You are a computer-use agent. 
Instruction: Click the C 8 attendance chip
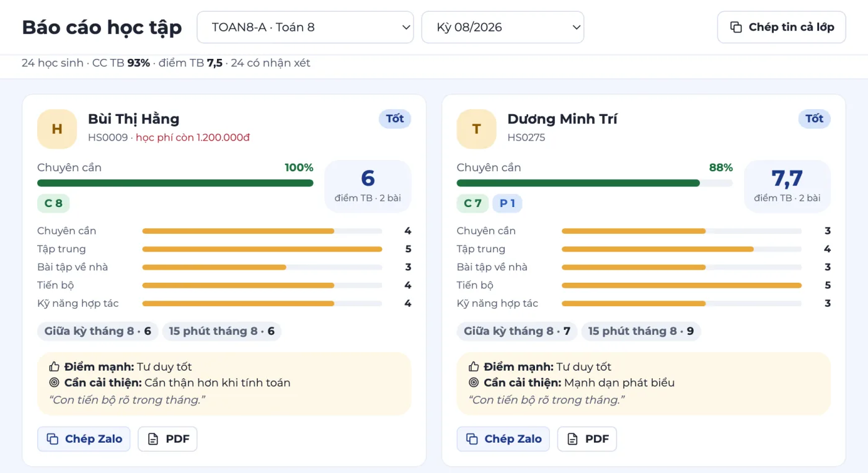click(53, 203)
